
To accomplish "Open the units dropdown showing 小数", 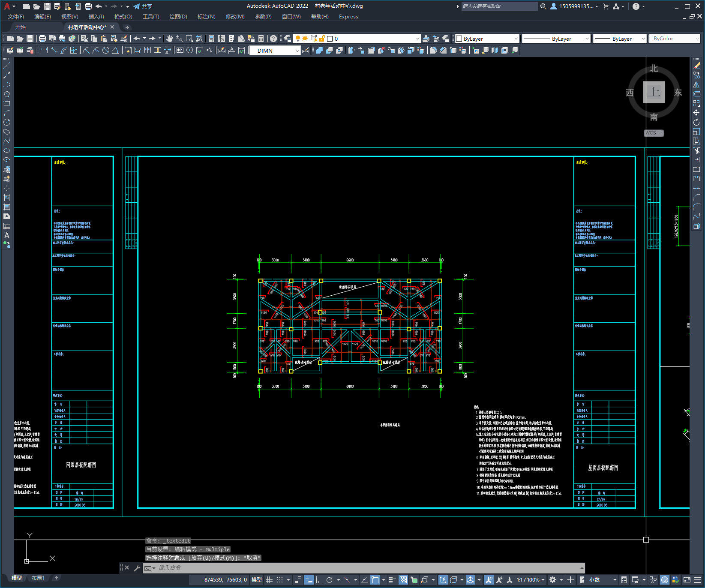I will pos(603,580).
